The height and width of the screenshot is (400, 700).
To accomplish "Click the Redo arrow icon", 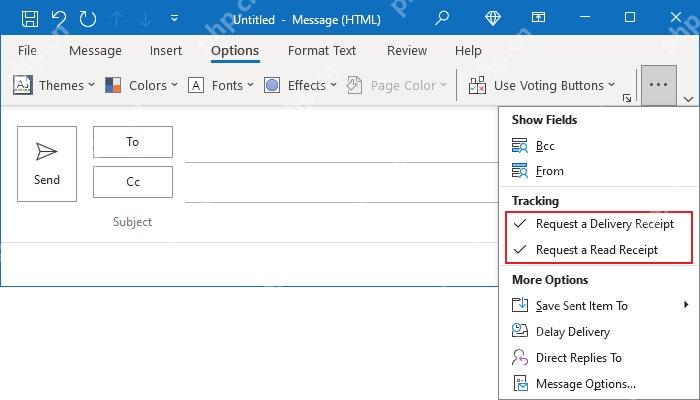I will [88, 19].
